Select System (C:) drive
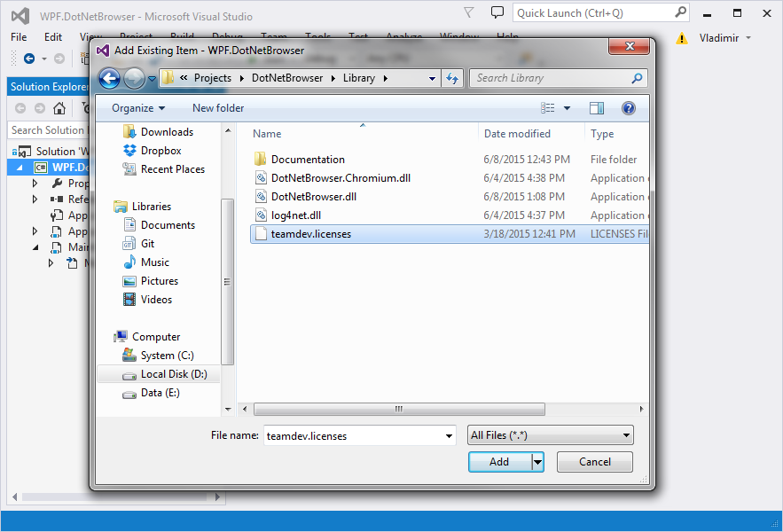The height and width of the screenshot is (532, 783). click(x=158, y=356)
